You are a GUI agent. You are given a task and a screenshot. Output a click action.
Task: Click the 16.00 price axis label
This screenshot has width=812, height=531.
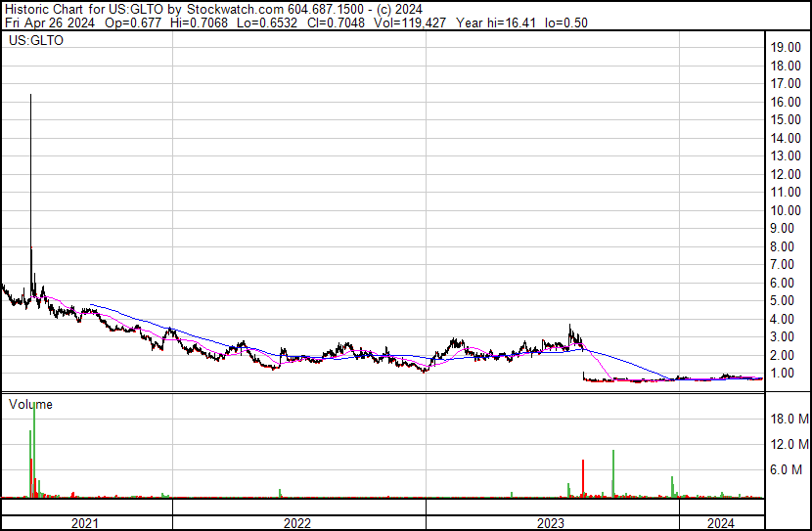[x=786, y=102]
